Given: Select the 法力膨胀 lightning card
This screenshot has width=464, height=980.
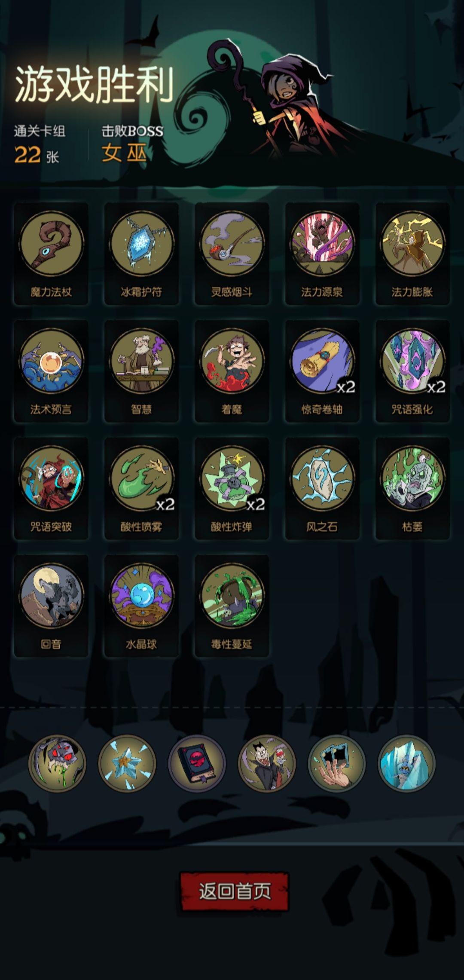Looking at the screenshot, I should pos(412,254).
